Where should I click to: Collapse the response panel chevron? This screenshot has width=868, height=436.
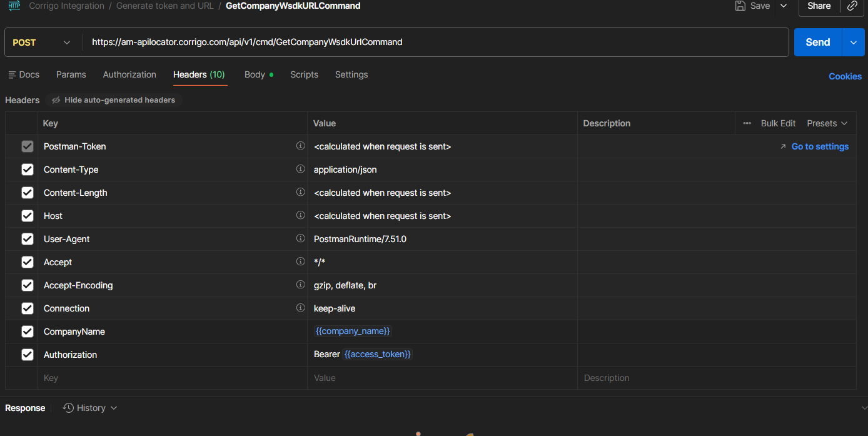tap(864, 408)
